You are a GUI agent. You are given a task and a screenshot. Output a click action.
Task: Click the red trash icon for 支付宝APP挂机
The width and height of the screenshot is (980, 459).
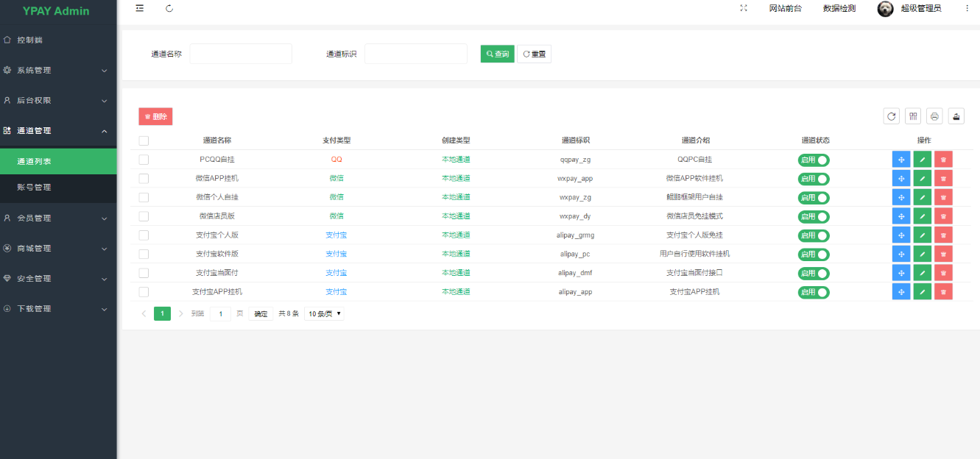[x=943, y=291]
